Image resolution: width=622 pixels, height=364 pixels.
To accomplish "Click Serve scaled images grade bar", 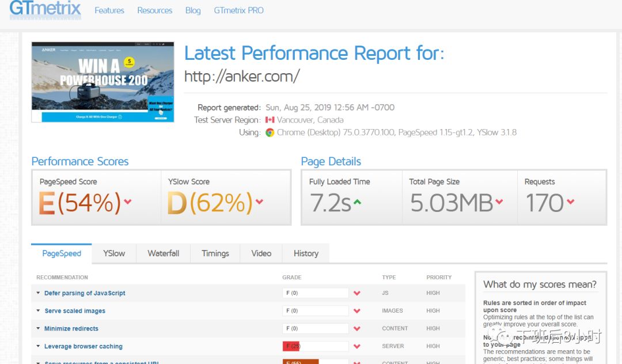I will click(x=316, y=311).
